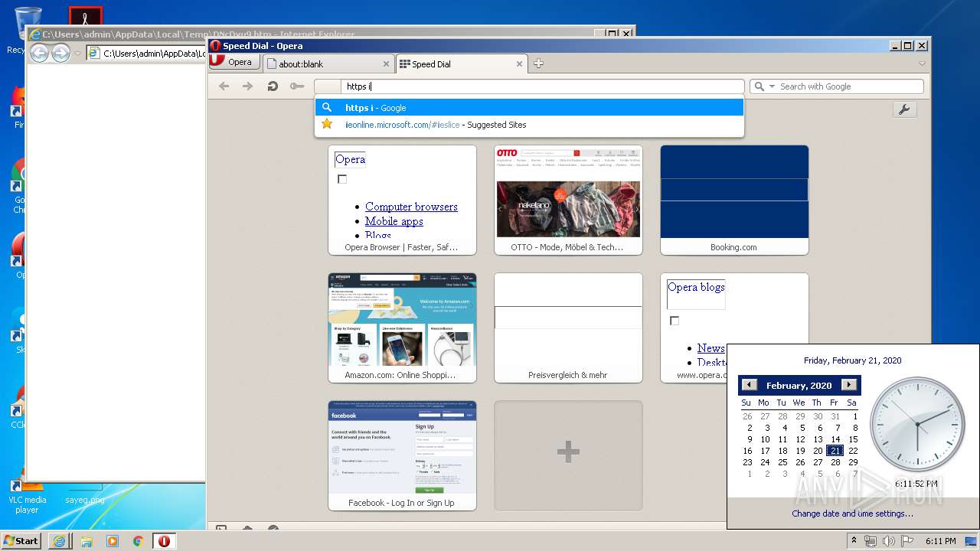Switch to the about:blank tab
Image resolution: width=980 pixels, height=551 pixels.
328,64
